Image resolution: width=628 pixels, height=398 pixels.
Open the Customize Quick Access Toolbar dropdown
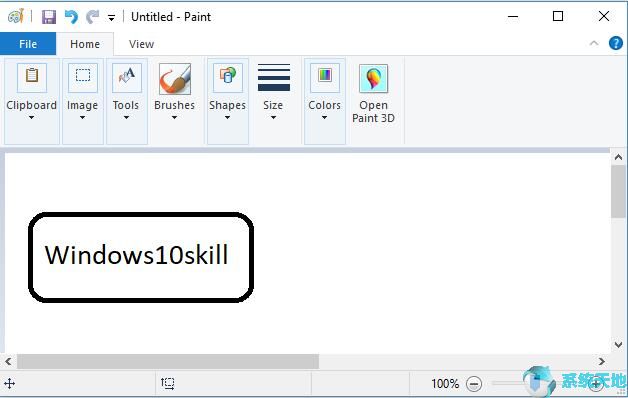pos(111,18)
